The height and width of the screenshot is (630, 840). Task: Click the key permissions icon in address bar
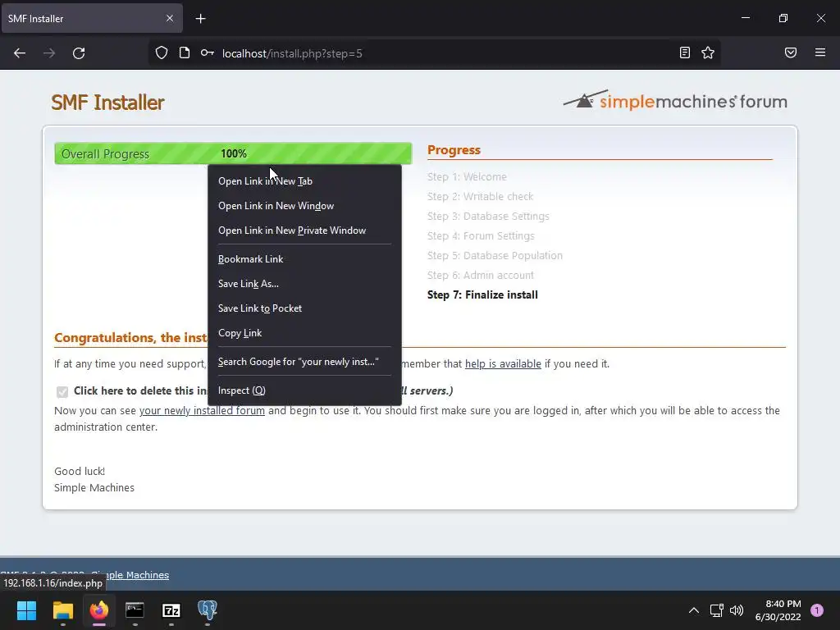pos(208,52)
